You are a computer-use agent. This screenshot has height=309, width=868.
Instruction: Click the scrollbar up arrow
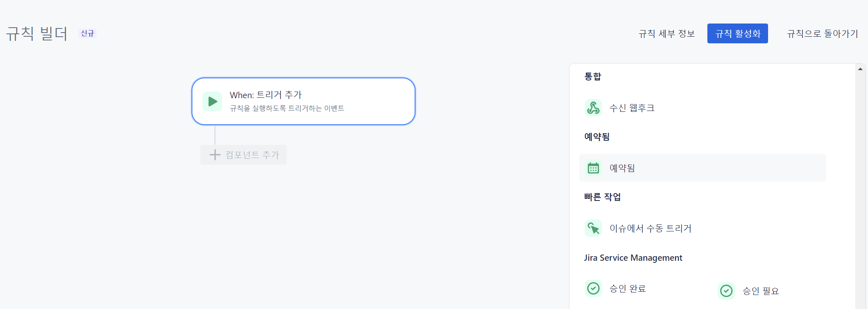[x=860, y=69]
